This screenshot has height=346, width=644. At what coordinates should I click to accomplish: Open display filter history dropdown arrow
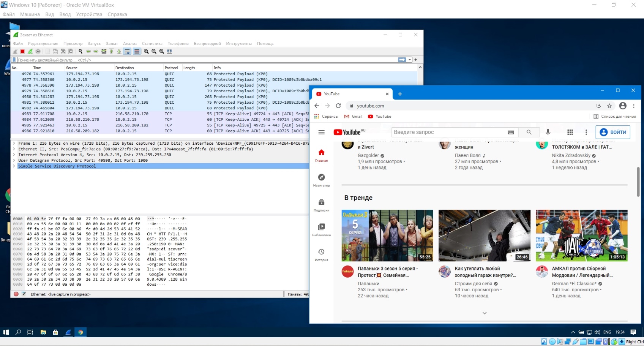pyautogui.click(x=410, y=60)
